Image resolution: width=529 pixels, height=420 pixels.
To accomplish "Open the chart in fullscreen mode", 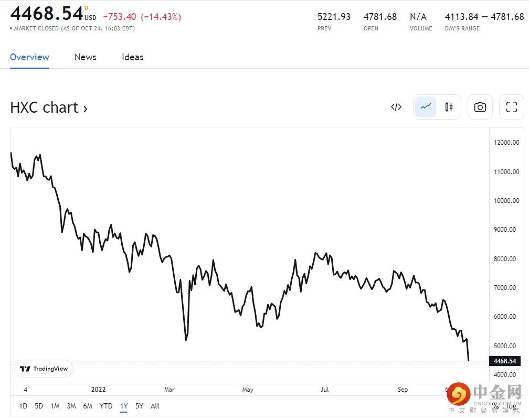I will coord(511,107).
